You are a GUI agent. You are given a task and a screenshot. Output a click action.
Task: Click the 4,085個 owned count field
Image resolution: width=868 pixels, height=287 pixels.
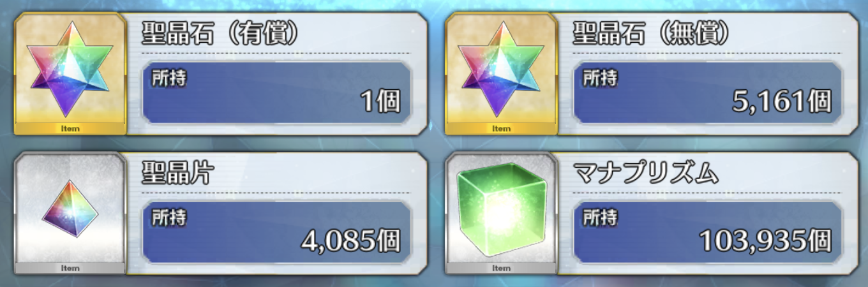277,232
